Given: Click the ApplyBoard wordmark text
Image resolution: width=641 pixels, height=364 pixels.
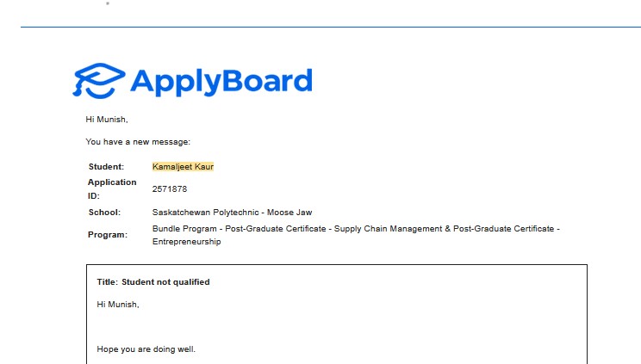Looking at the screenshot, I should 221,81.
